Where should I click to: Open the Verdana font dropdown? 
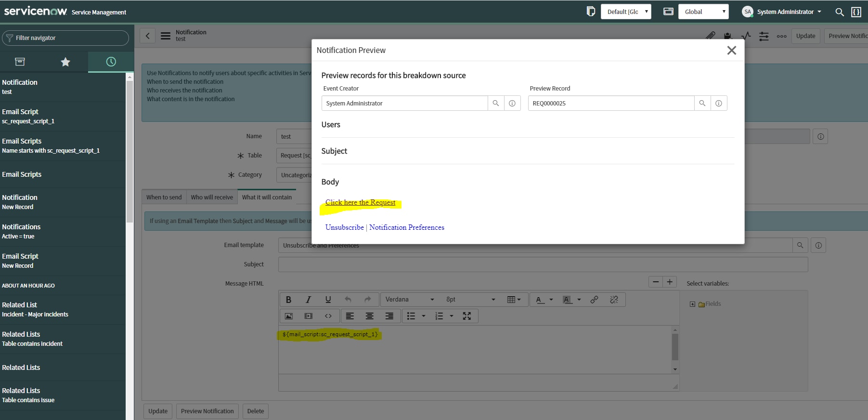[410, 300]
